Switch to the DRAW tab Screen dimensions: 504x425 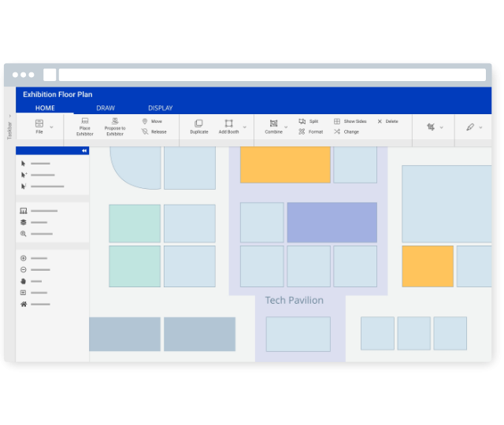tap(106, 108)
